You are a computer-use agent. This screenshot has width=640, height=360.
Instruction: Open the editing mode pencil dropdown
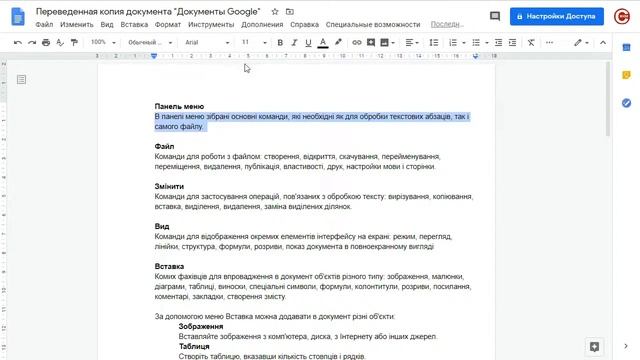coord(581,42)
